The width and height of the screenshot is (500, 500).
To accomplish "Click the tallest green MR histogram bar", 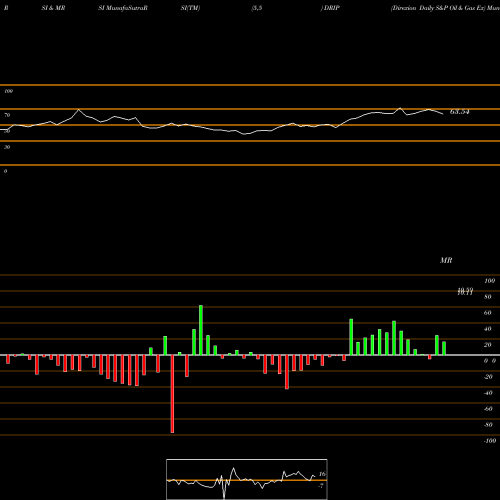I will 201,330.
